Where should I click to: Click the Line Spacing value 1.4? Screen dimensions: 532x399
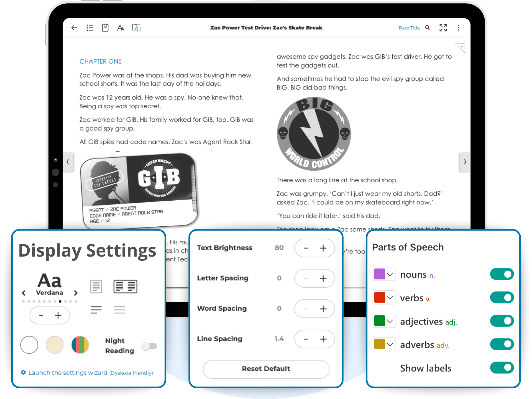(279, 339)
